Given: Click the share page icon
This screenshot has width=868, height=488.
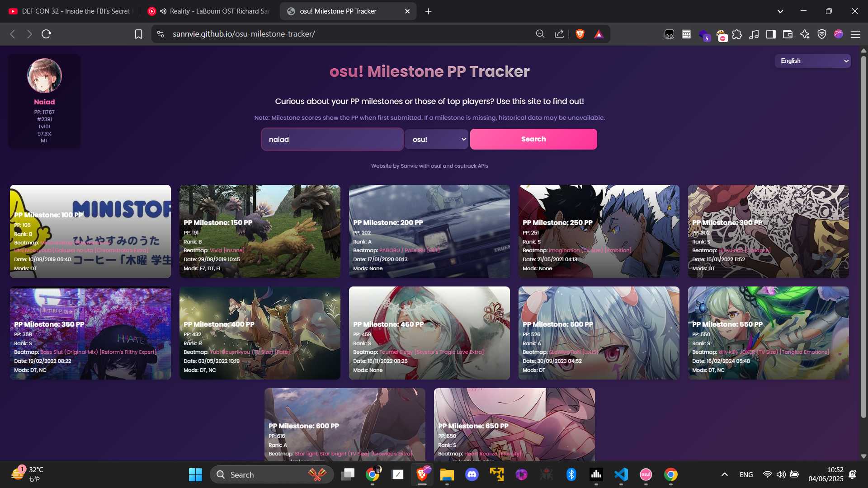Looking at the screenshot, I should (559, 34).
